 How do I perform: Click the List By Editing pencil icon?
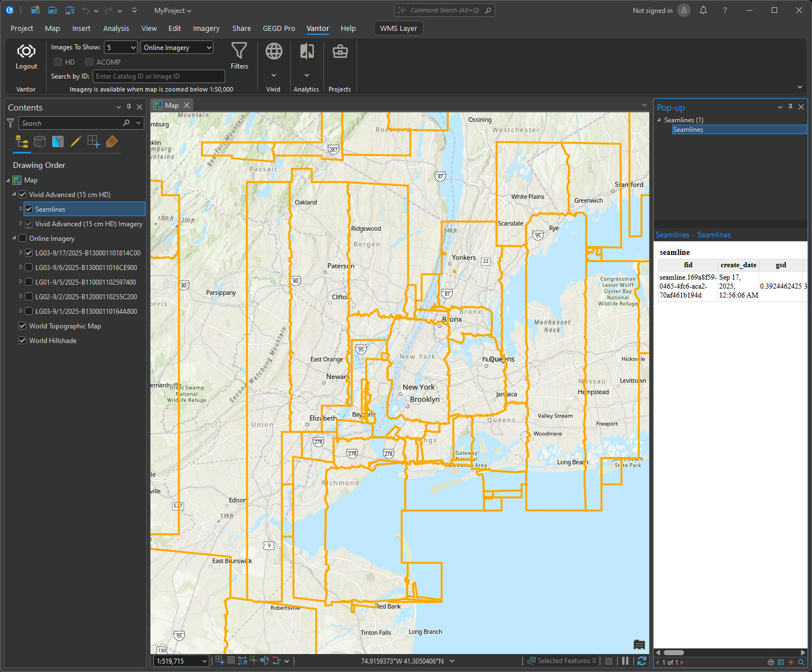pyautogui.click(x=76, y=142)
